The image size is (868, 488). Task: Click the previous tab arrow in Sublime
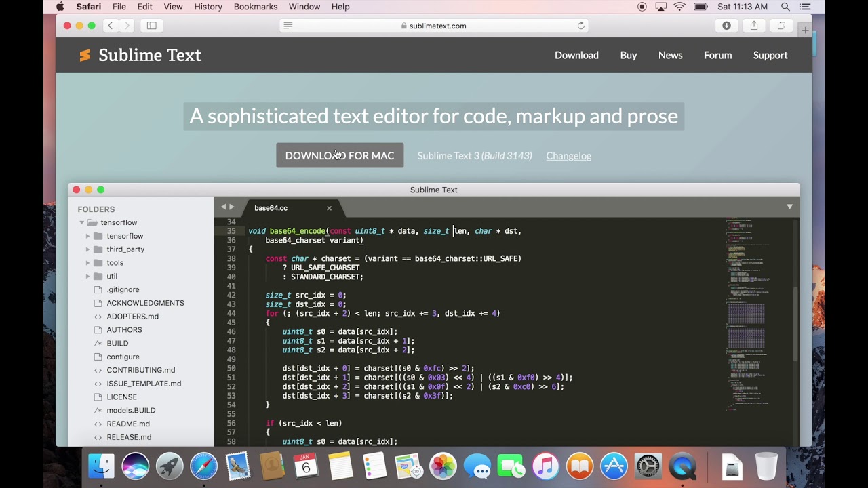(224, 207)
